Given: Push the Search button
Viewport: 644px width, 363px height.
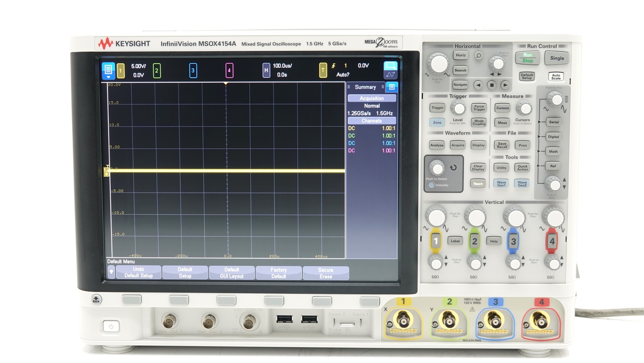Looking at the screenshot, I should tap(460, 71).
